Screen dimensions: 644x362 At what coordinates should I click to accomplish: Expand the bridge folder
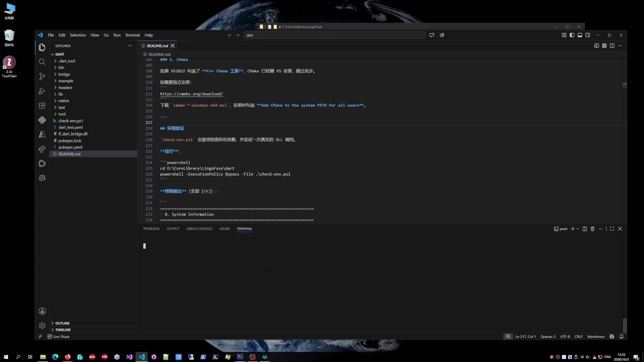[64, 74]
